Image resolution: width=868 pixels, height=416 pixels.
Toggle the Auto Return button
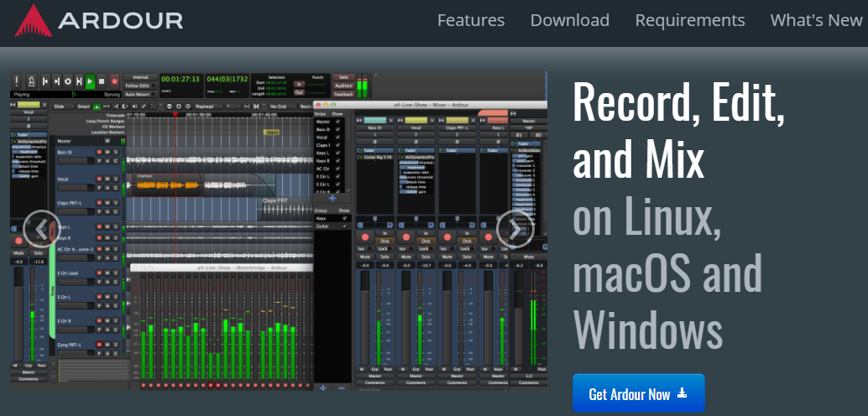point(140,95)
